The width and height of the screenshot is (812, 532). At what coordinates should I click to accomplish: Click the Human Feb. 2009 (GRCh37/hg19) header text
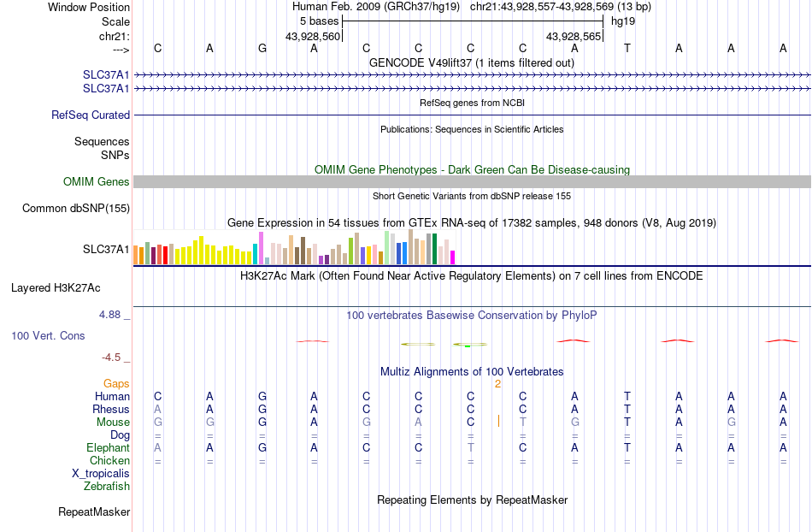(376, 7)
